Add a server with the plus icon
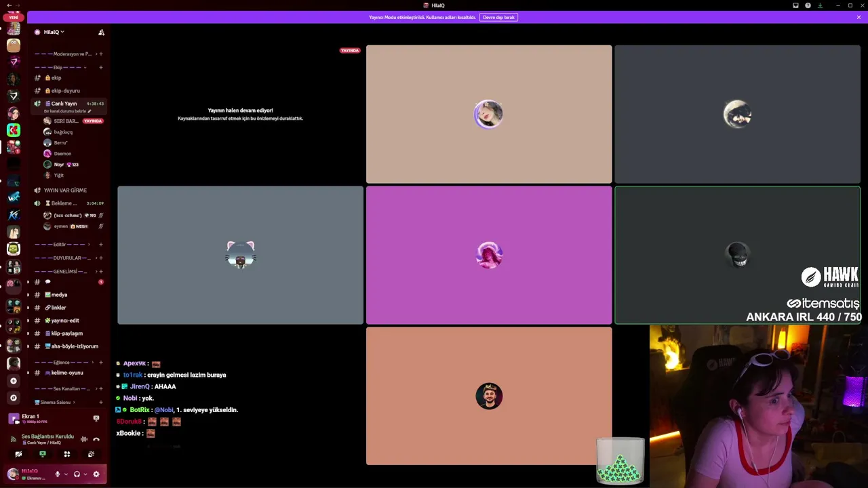This screenshot has height=488, width=868. point(14,381)
